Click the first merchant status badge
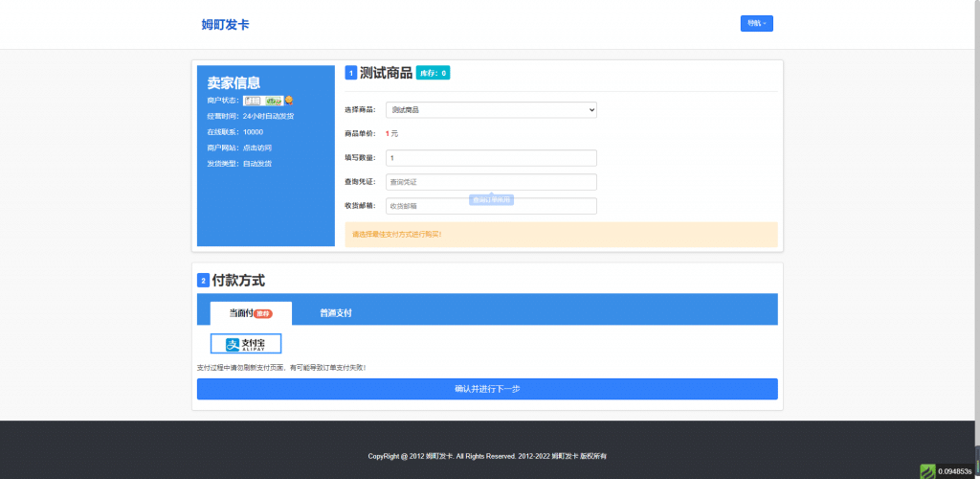 pyautogui.click(x=252, y=100)
